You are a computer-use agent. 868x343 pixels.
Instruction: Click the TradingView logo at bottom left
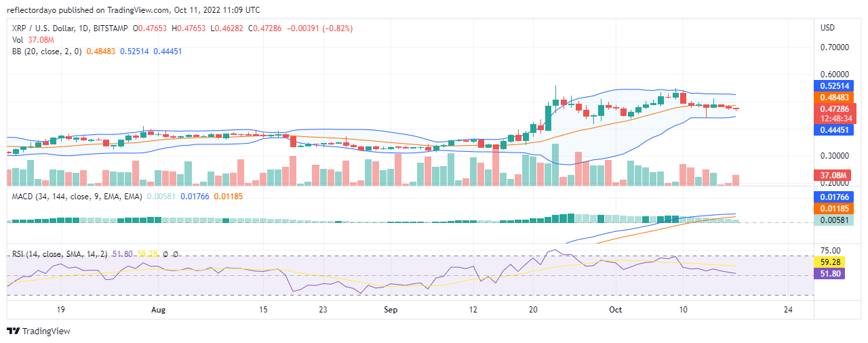click(x=38, y=331)
